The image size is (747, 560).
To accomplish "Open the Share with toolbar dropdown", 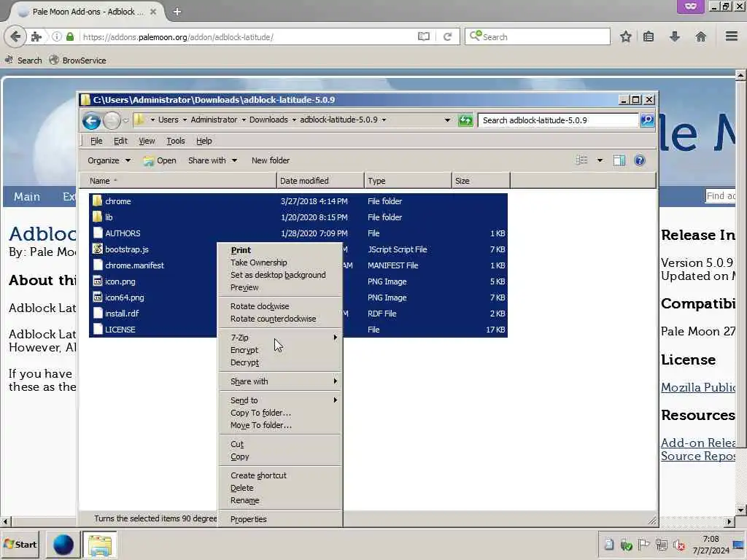I will (x=212, y=160).
